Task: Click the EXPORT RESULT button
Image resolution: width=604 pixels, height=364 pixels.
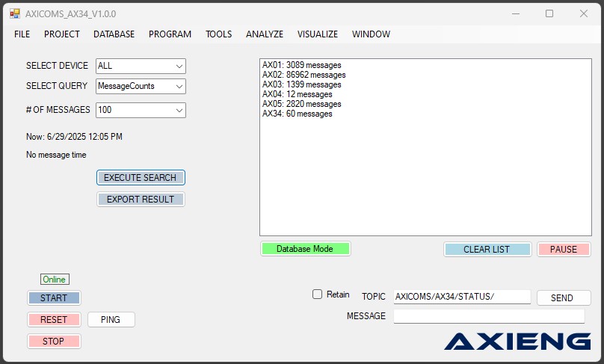Action: [141, 199]
